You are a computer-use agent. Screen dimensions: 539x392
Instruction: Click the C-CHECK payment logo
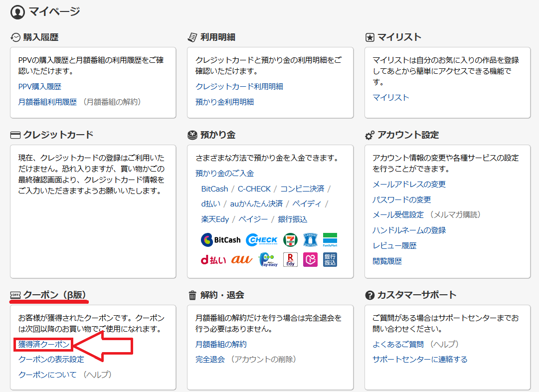point(262,240)
